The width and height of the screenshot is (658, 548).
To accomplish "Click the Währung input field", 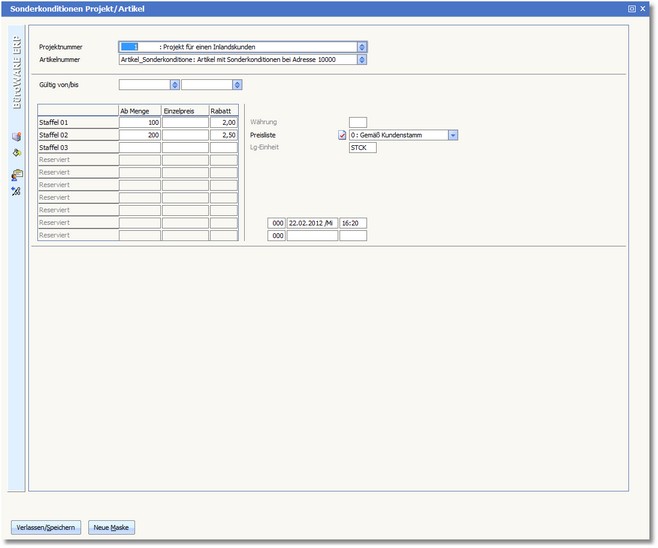I will pyautogui.click(x=357, y=122).
